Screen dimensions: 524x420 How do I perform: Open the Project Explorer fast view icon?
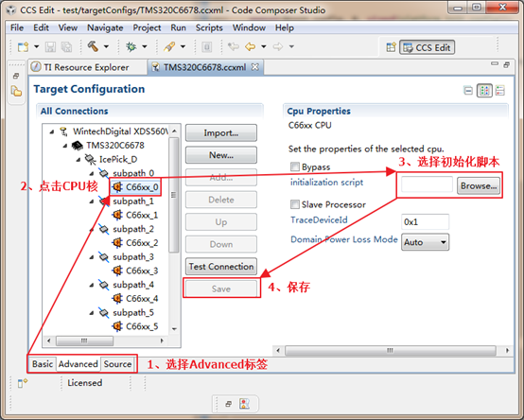coord(16,91)
